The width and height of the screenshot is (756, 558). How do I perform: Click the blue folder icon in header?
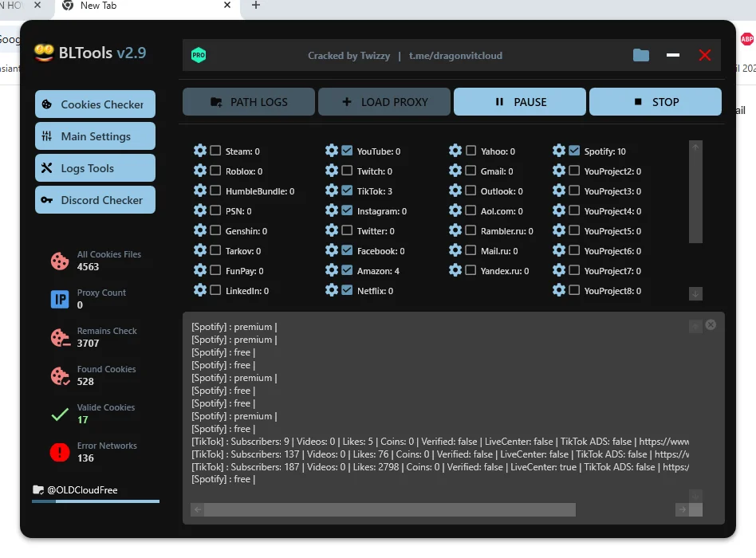point(641,56)
